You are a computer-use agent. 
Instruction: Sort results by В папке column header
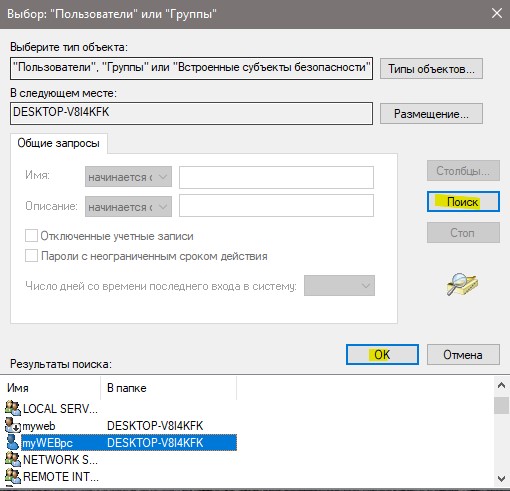click(x=169, y=388)
